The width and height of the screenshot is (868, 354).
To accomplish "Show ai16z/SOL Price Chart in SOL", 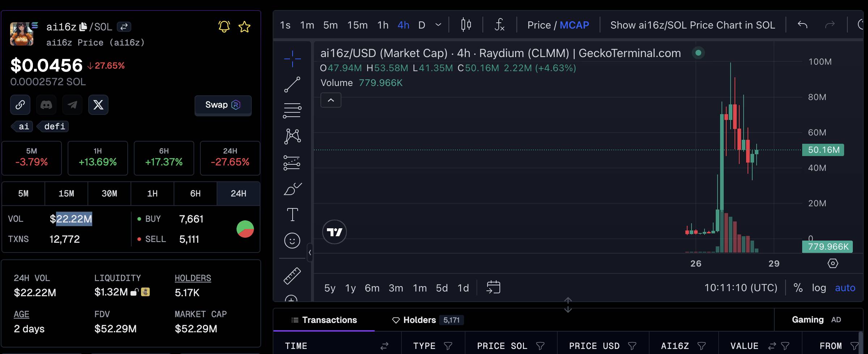I will pyautogui.click(x=693, y=25).
